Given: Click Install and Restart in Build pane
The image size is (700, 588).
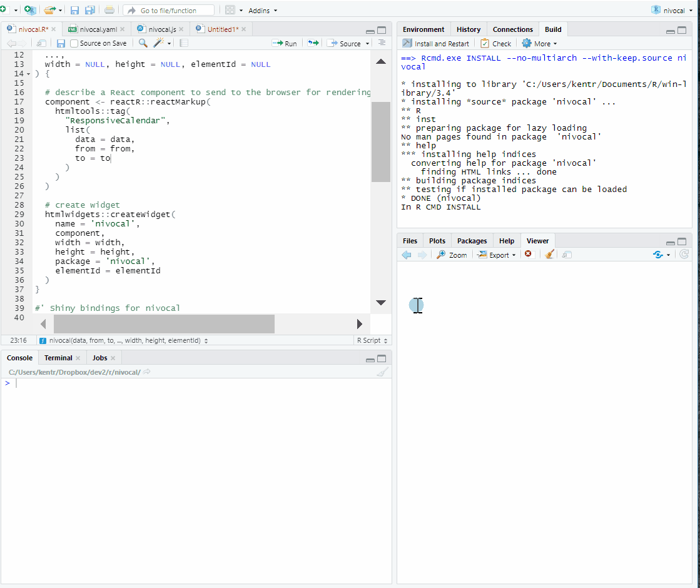Looking at the screenshot, I should [x=436, y=44].
